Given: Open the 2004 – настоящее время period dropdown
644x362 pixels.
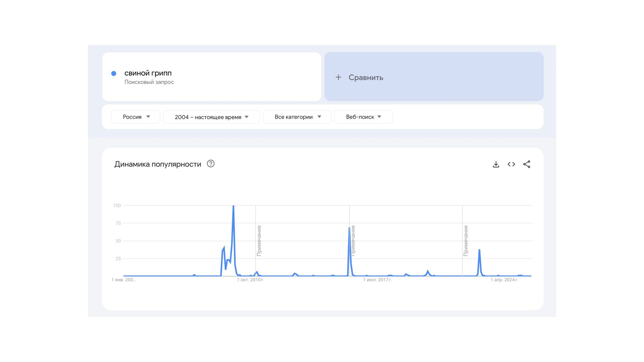Looking at the screenshot, I should (x=211, y=117).
